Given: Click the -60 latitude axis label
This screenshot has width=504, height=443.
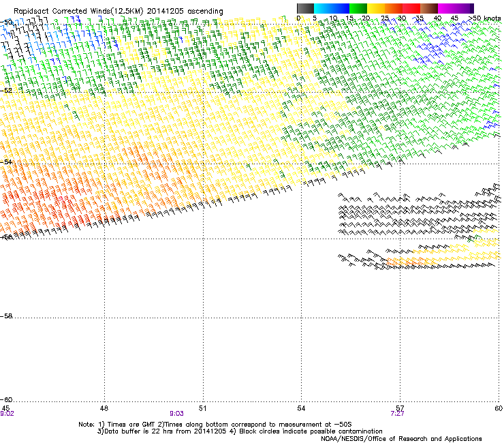Looking at the screenshot, I should 6,399.
